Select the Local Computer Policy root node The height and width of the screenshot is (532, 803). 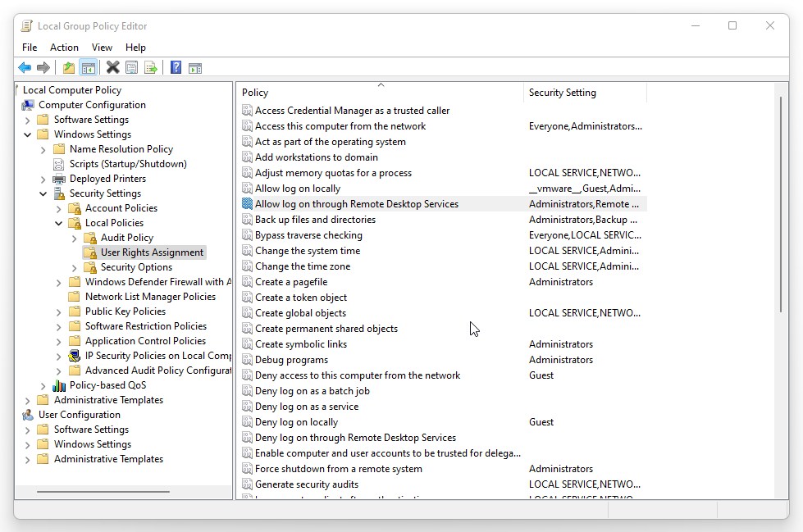(x=72, y=90)
